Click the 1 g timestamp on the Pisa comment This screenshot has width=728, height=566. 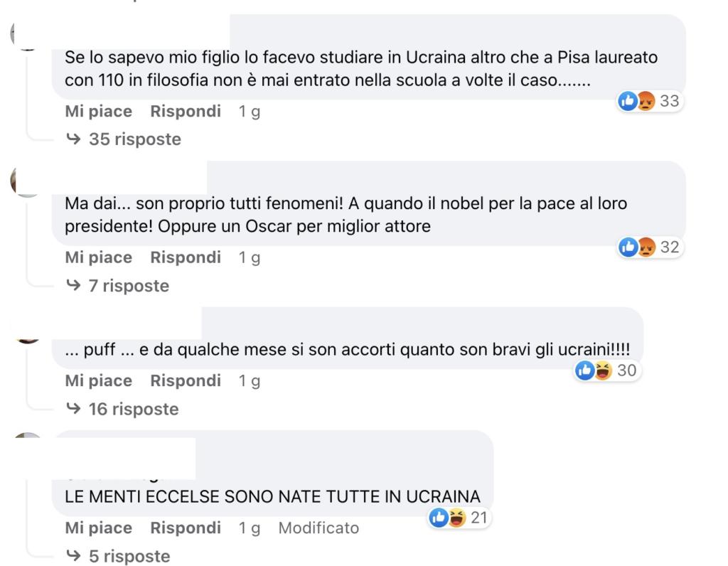pos(250,112)
